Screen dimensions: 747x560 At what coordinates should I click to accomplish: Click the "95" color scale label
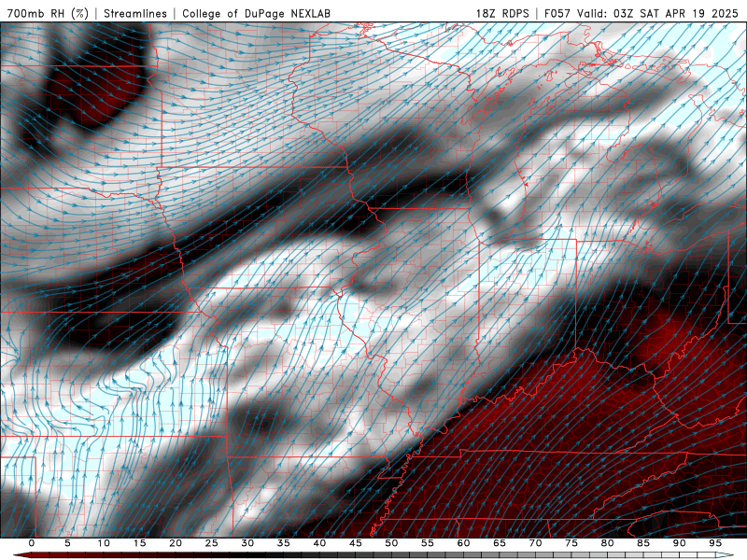(715, 543)
